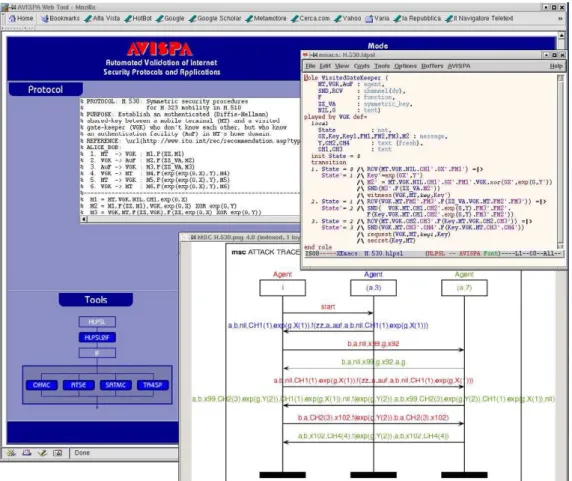Image resolution: width=572 pixels, height=481 pixels.
Task: Click the 'start' message label in the attack trace
Action: coord(328,307)
